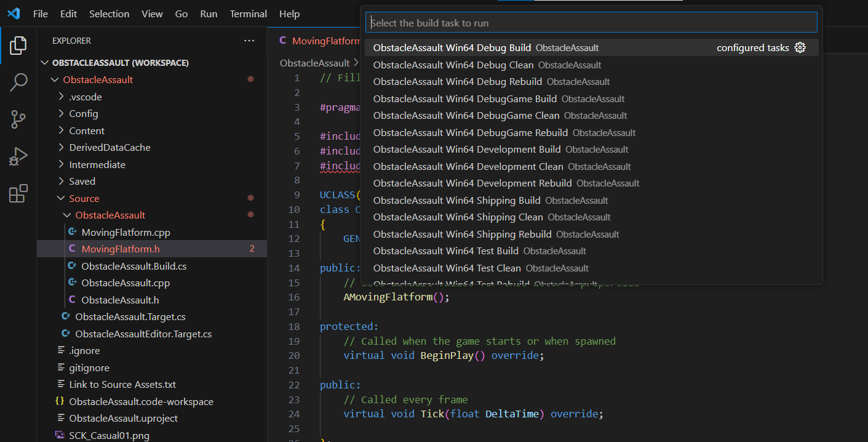Run ObstacleAssault Win64 Development Clean task
This screenshot has width=868, height=442.
591,166
